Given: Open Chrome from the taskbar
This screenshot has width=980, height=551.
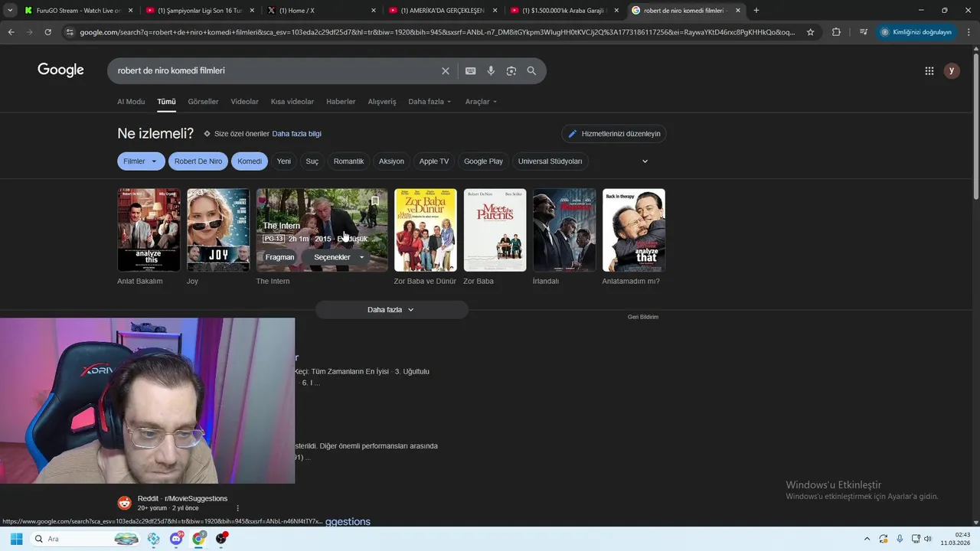Looking at the screenshot, I should (199, 539).
